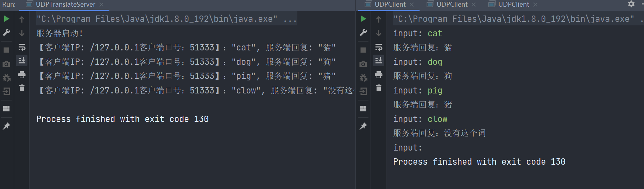Toggle soft-wrap in the right console
Viewport: 644px width, 189px height.
tap(379, 47)
